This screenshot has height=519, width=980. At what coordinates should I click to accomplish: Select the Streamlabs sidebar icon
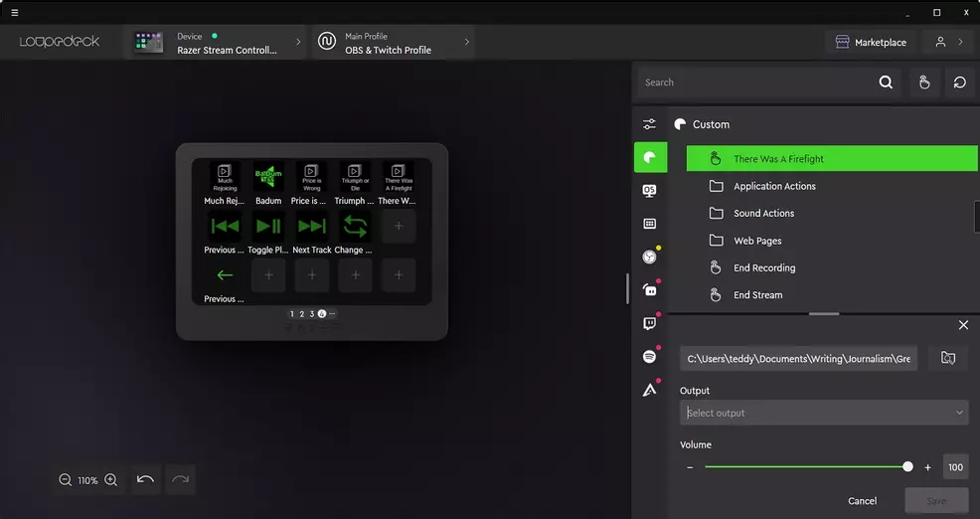pyautogui.click(x=650, y=290)
